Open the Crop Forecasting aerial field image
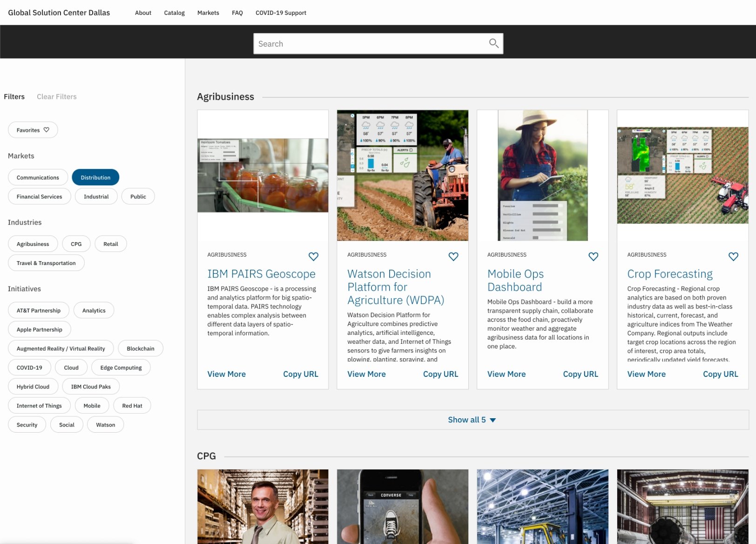Screen dimensions: 756x544 pyautogui.click(x=683, y=176)
